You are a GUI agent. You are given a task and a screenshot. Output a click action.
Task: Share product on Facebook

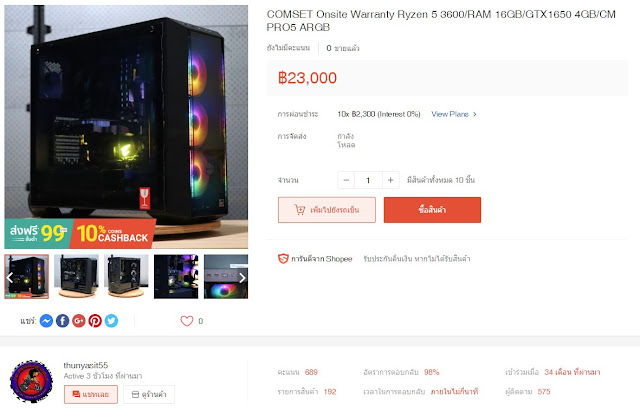[62, 321]
